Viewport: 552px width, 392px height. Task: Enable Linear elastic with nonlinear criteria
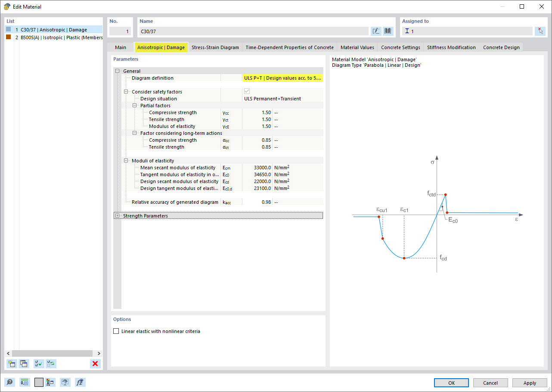pos(116,331)
